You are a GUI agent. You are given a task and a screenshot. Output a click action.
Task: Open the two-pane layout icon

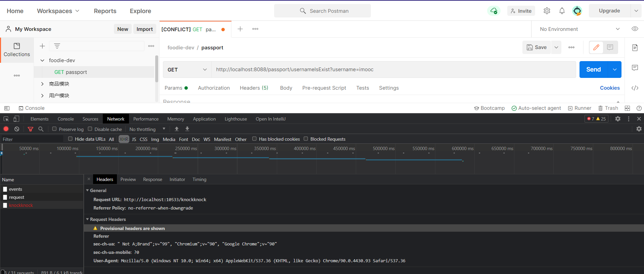click(x=627, y=108)
